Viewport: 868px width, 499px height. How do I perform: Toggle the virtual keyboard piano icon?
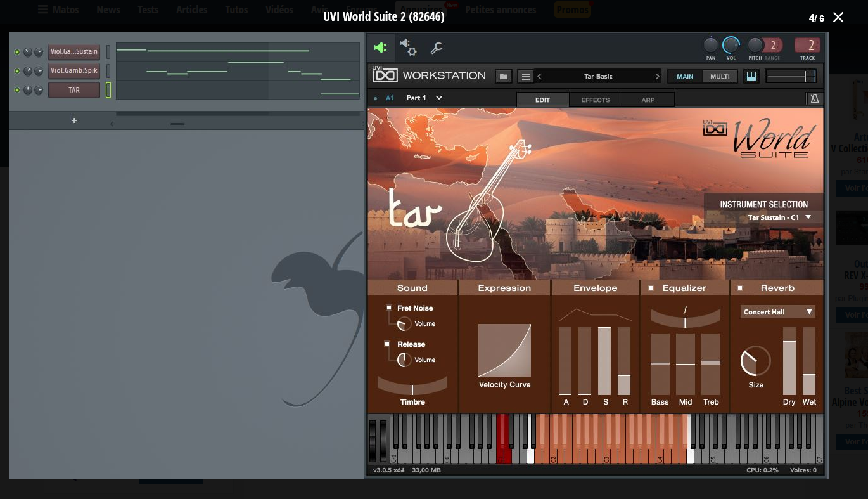[751, 77]
